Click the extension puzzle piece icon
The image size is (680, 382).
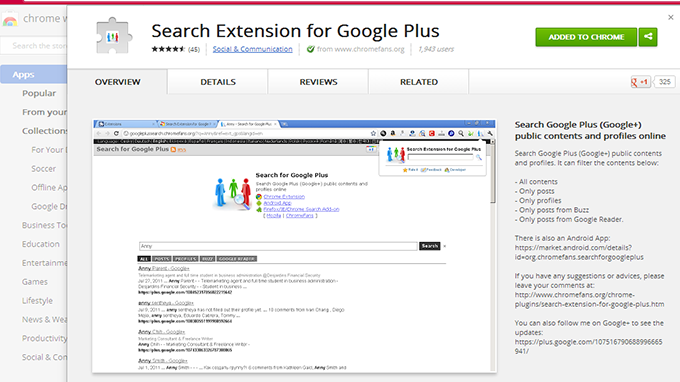(x=113, y=36)
